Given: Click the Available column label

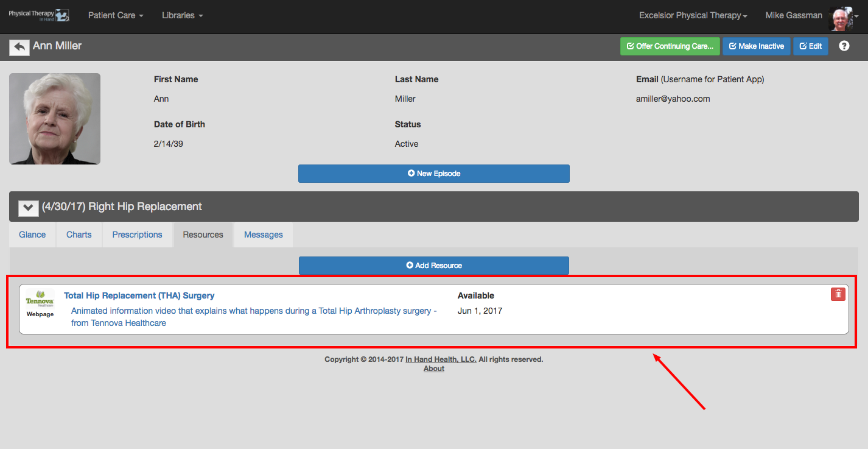Looking at the screenshot, I should point(476,295).
